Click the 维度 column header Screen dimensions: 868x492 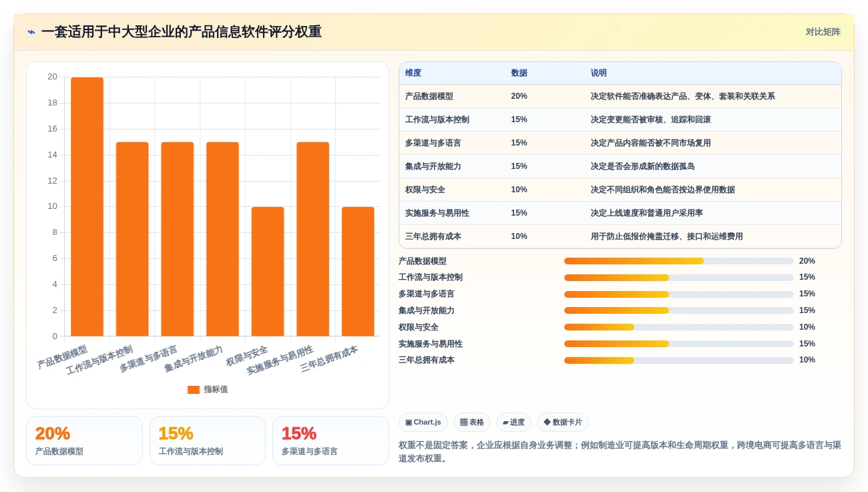click(x=413, y=73)
